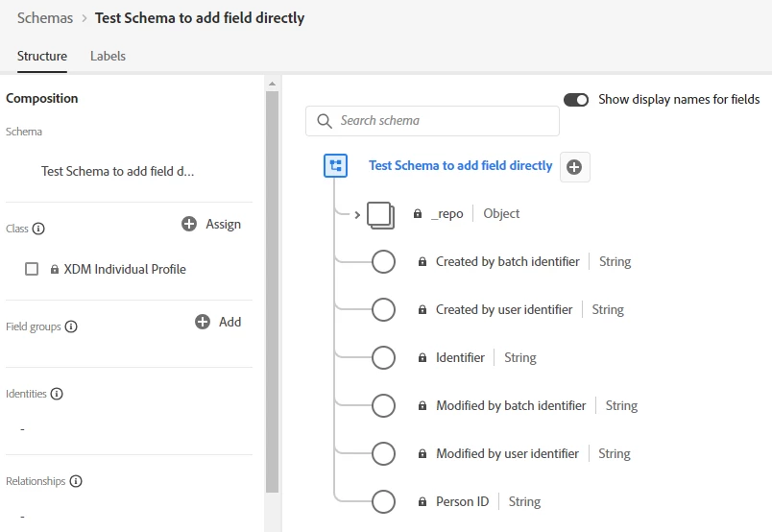Open the Structure tab
This screenshot has height=532, width=772.
pyautogui.click(x=42, y=56)
